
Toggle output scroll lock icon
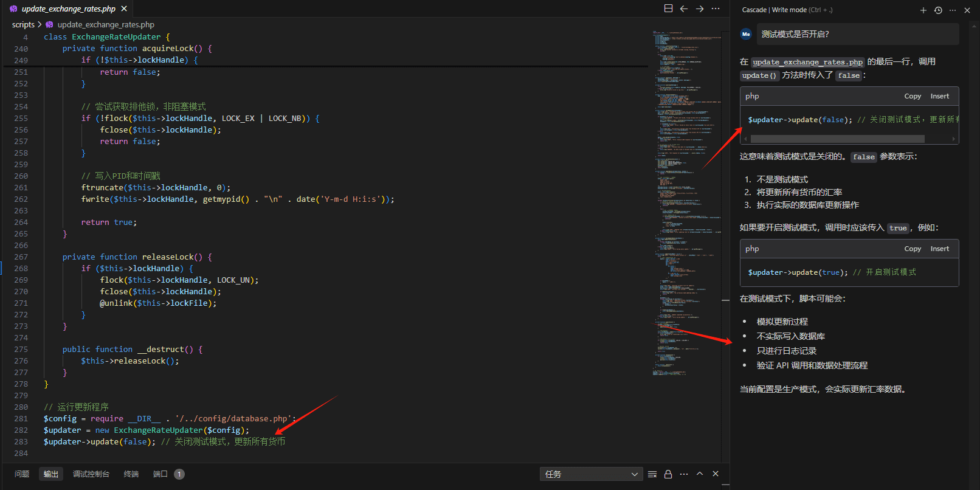668,474
